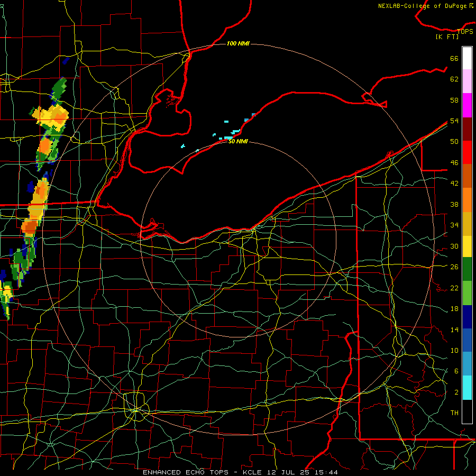Viewport: 476px width, 476px height.
Task: Click the legend value 54
Action: [x=454, y=121]
